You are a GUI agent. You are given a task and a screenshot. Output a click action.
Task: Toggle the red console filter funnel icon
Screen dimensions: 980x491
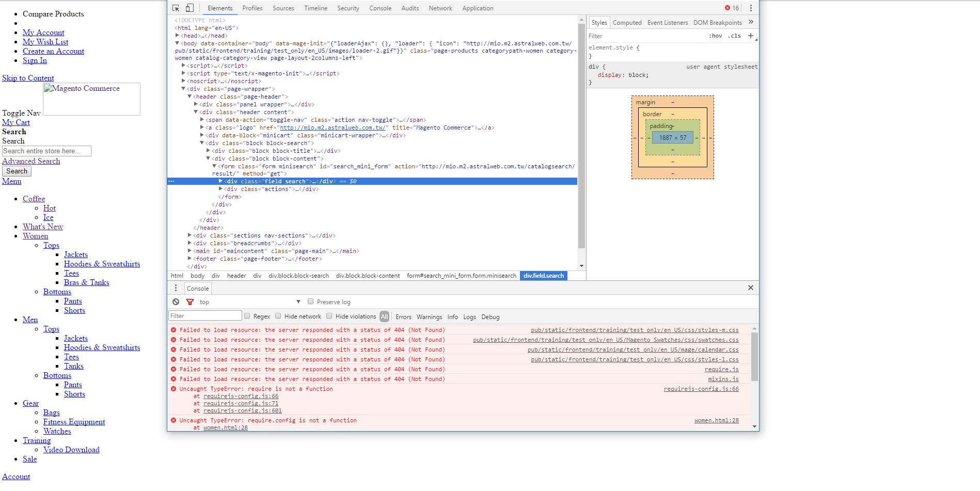tap(190, 302)
